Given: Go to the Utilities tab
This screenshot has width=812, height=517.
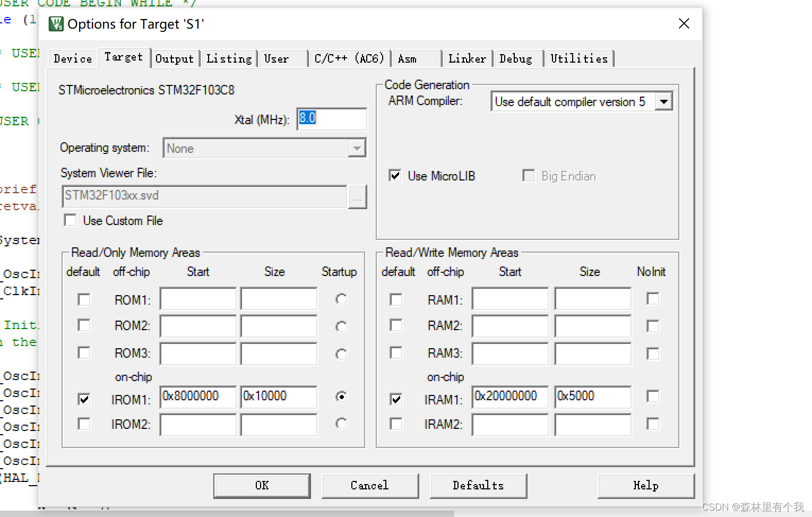Looking at the screenshot, I should [x=579, y=58].
